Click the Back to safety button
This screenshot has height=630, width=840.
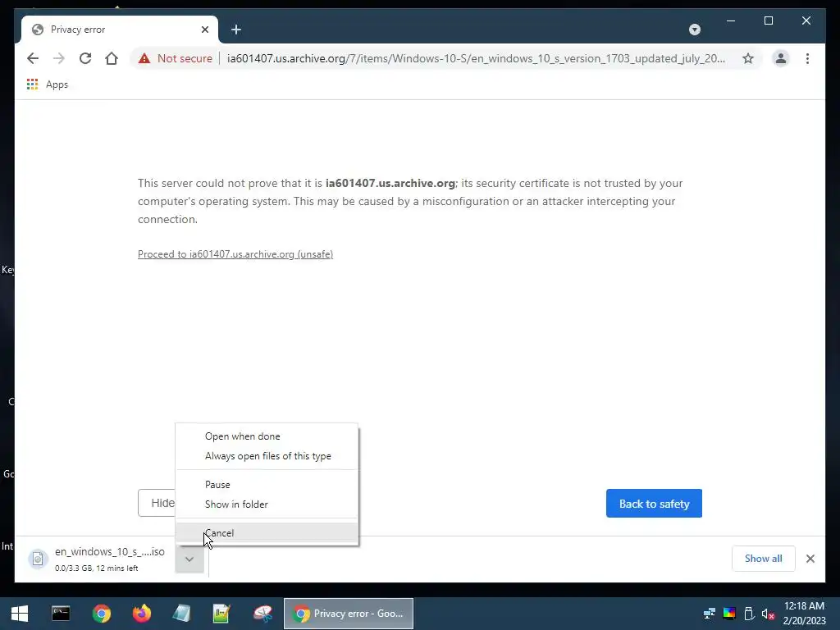point(654,504)
